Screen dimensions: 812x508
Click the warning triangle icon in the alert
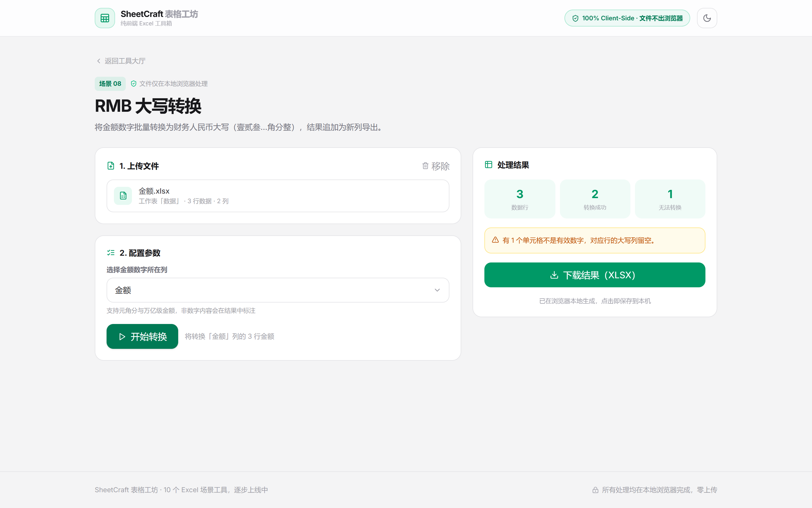[495, 240]
